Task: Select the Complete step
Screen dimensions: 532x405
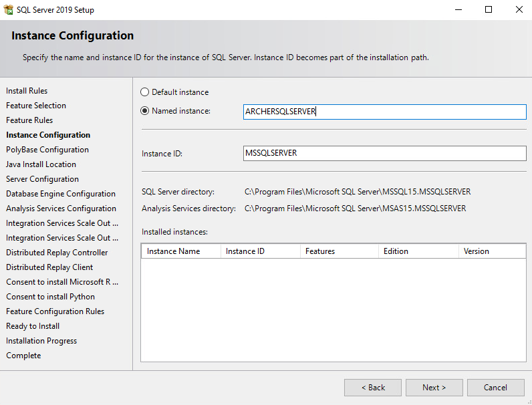Action: click(x=23, y=356)
